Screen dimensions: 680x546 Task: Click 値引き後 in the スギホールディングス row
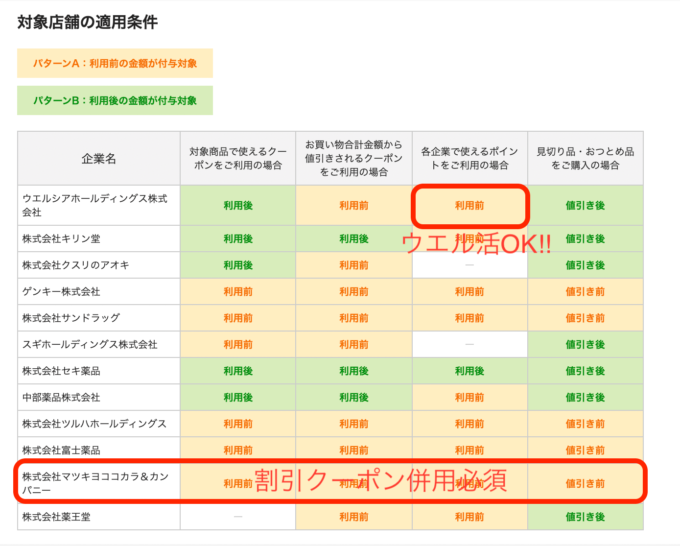click(x=585, y=344)
